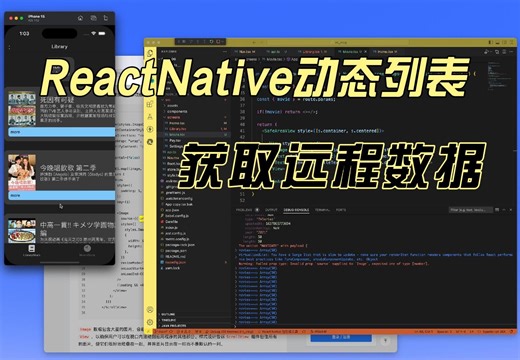Tap the more button under 今晚唱飲歌 第二季
520x360 pixels.
coord(61,196)
